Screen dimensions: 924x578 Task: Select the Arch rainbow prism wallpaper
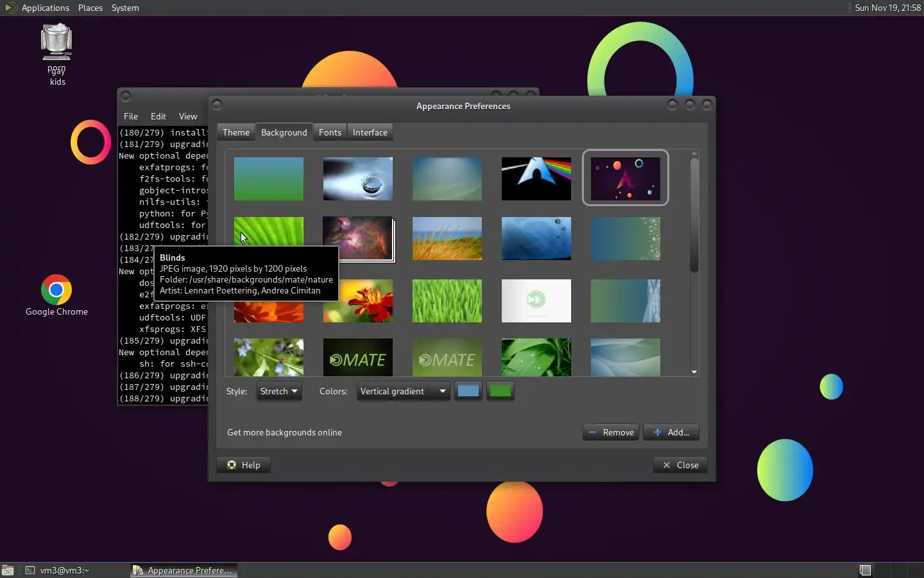(x=536, y=179)
